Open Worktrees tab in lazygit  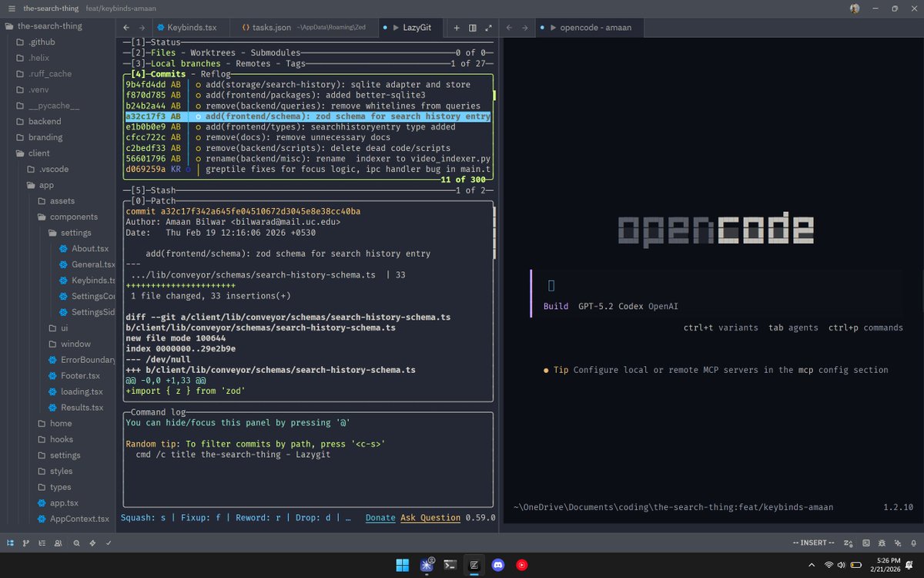[x=213, y=52]
